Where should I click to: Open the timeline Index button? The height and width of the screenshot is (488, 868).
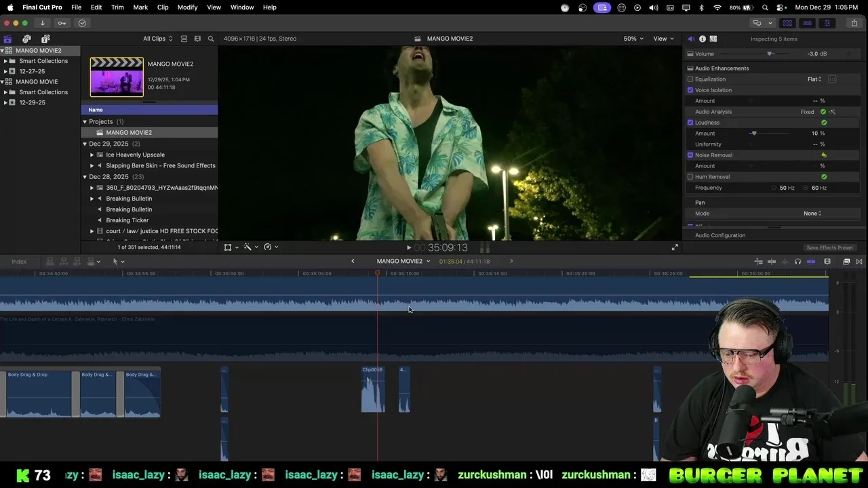[19, 262]
